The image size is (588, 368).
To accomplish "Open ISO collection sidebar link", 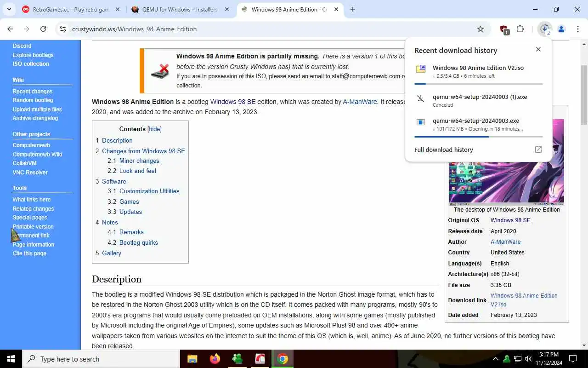I will click(x=31, y=64).
